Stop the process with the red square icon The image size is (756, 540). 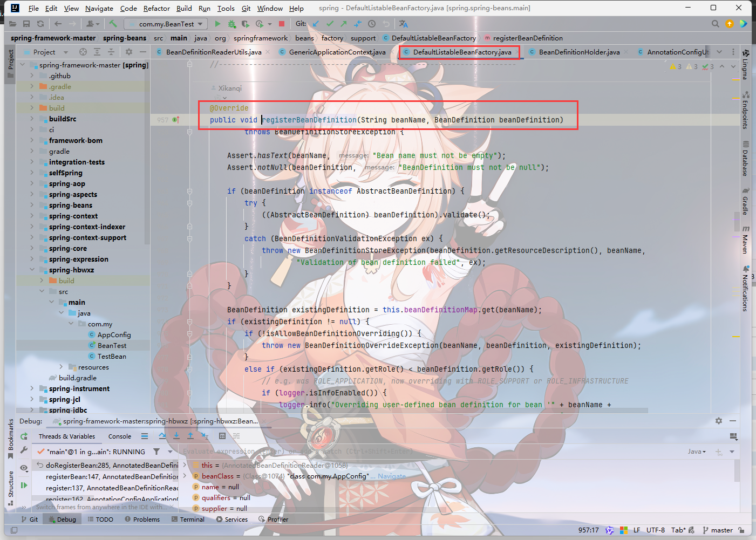[x=281, y=24]
